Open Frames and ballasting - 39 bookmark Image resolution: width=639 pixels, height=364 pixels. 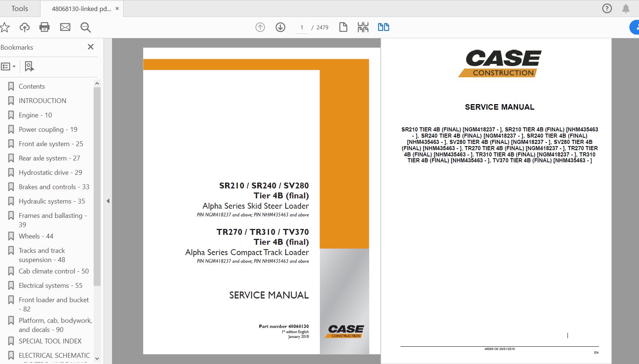click(x=53, y=220)
